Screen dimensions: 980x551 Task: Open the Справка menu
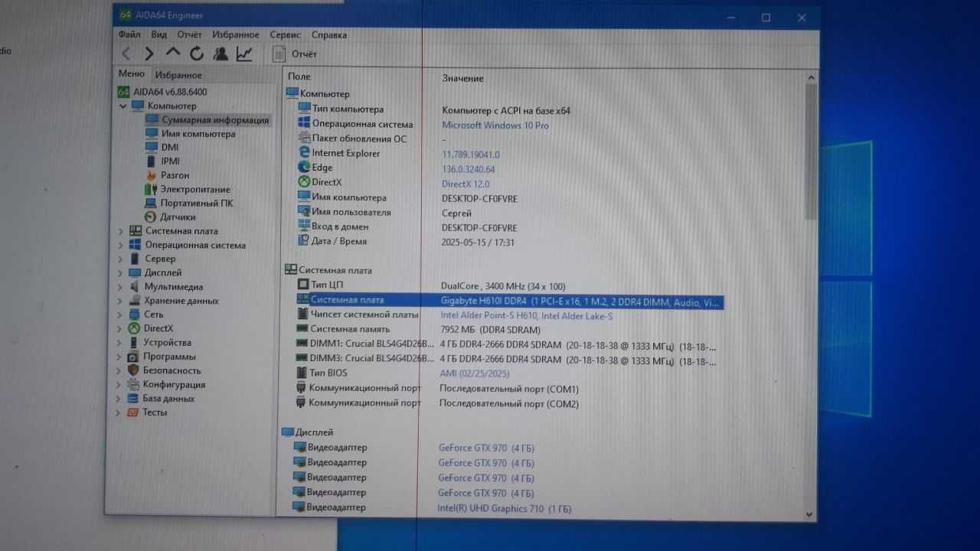pyautogui.click(x=329, y=34)
